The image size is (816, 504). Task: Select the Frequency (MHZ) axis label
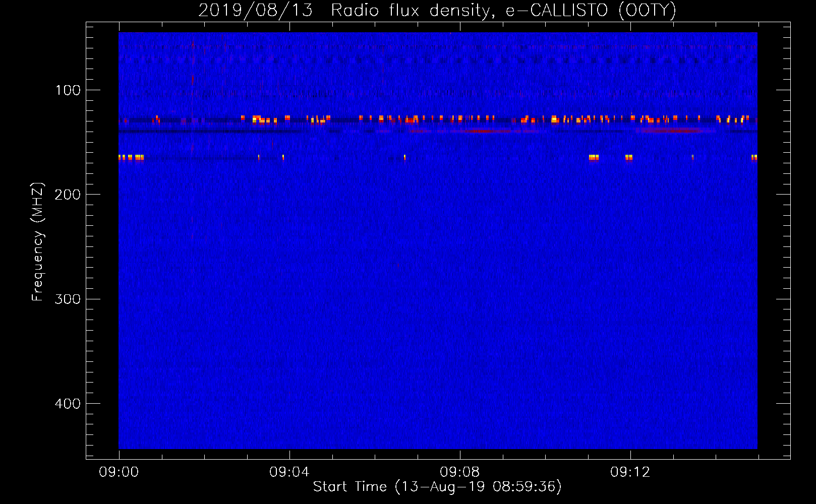[x=38, y=242]
